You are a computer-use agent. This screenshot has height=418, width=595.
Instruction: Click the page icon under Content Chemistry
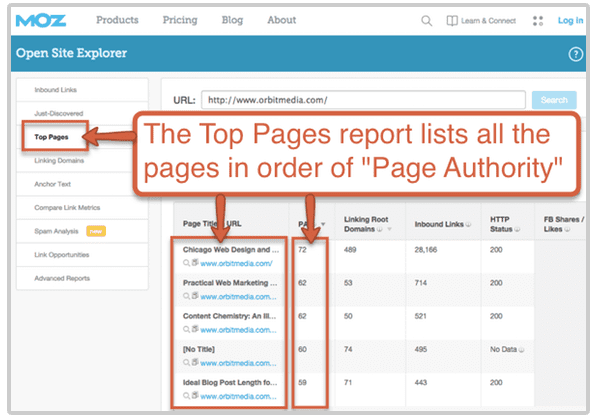click(x=195, y=328)
